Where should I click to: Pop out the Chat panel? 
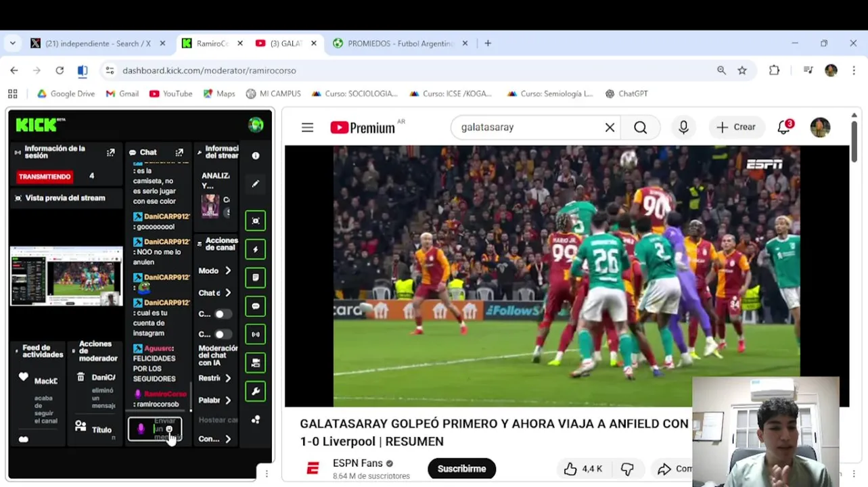179,153
